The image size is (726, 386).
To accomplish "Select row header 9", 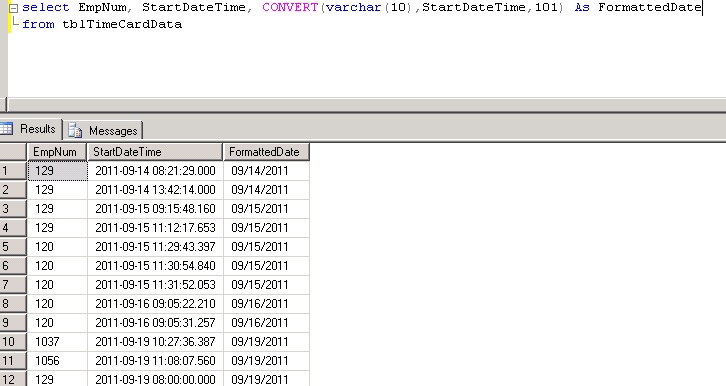I will tap(13, 323).
